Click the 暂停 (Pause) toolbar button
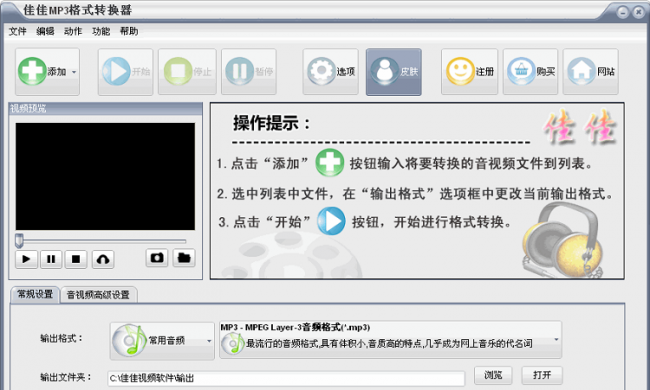This screenshot has height=390, width=650. (249, 72)
